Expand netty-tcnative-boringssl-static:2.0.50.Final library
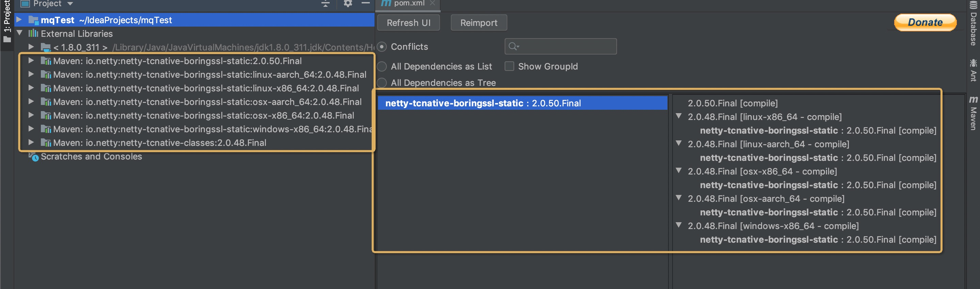 pos(31,60)
